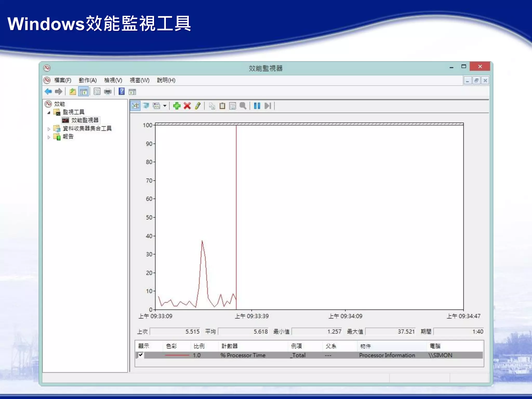Expand the 報告 tree node
The height and width of the screenshot is (399, 532).
tap(49, 137)
